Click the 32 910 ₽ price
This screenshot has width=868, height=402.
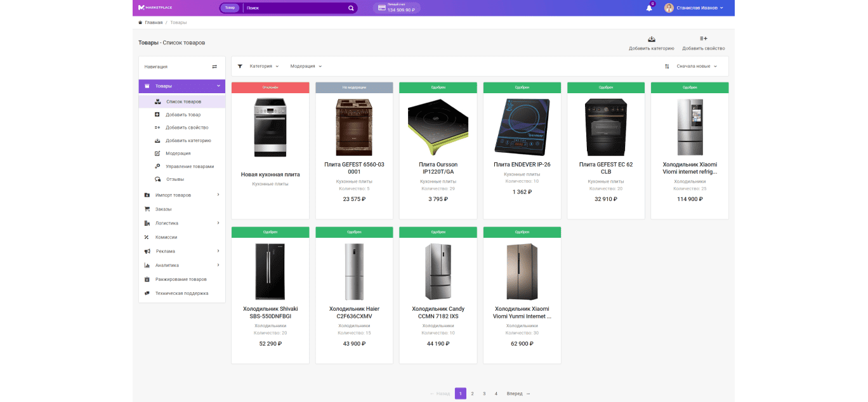(x=606, y=199)
